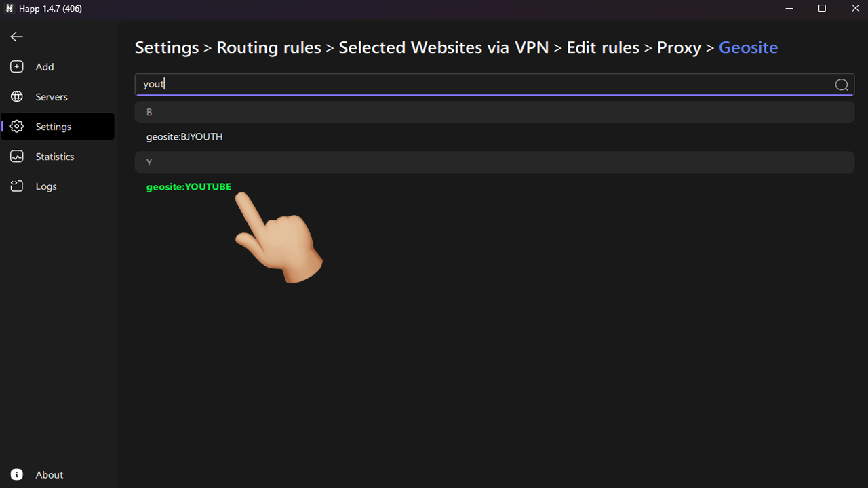Go to Servers via globe icon
The height and width of the screenshot is (488, 868).
17,97
